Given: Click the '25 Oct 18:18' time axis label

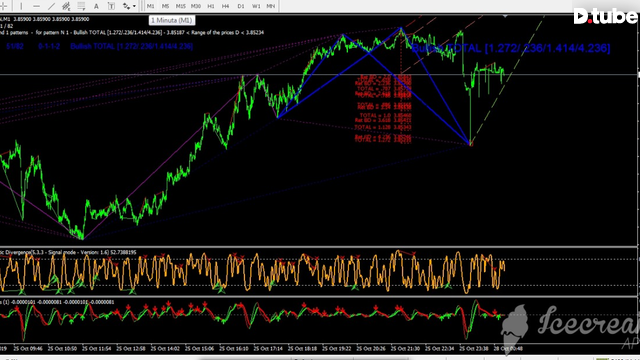Looking at the screenshot, I should point(302,349).
